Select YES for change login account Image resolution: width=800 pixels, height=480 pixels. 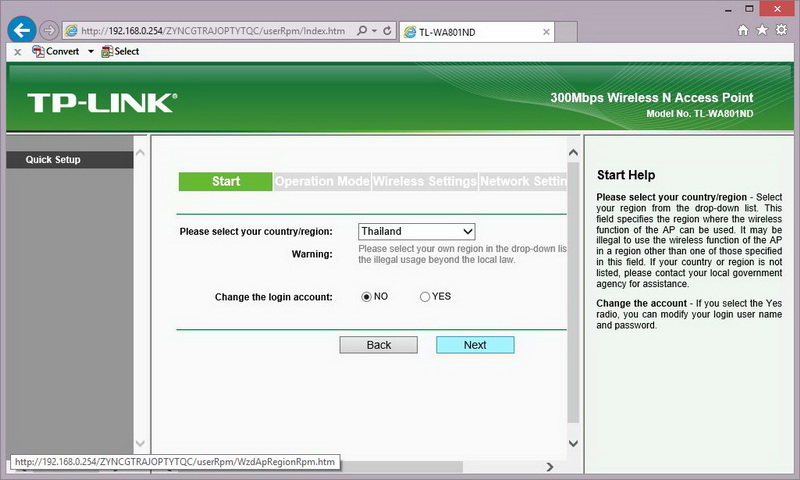pos(424,297)
